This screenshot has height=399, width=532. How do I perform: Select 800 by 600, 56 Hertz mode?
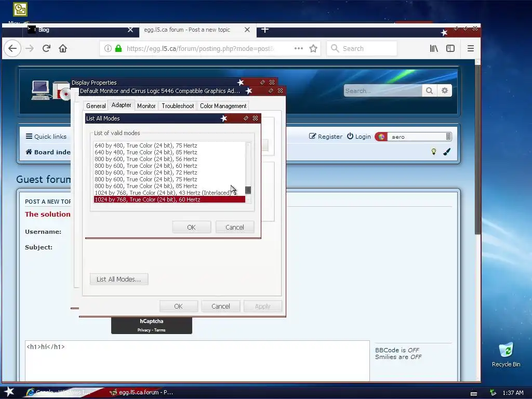(x=169, y=159)
